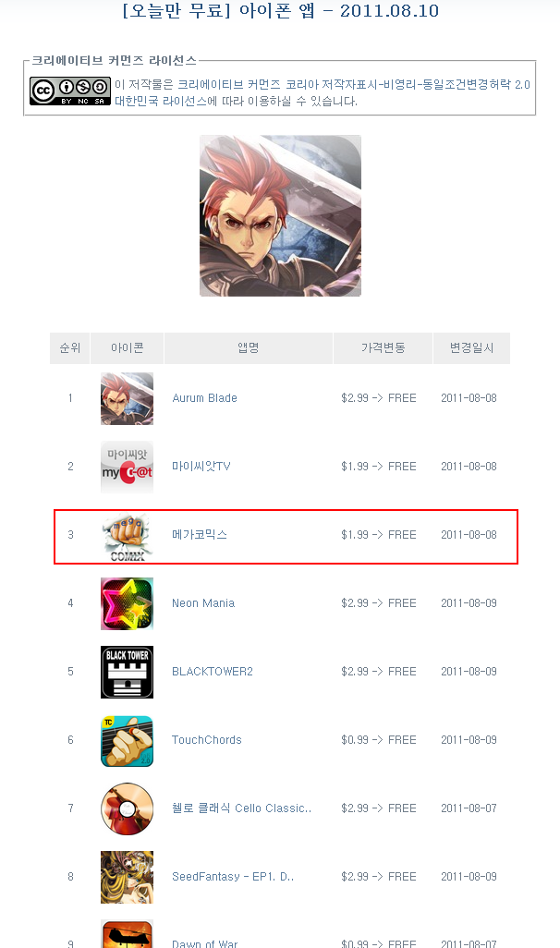Open the Black Tower castle icon
The image size is (560, 948).
[127, 672]
